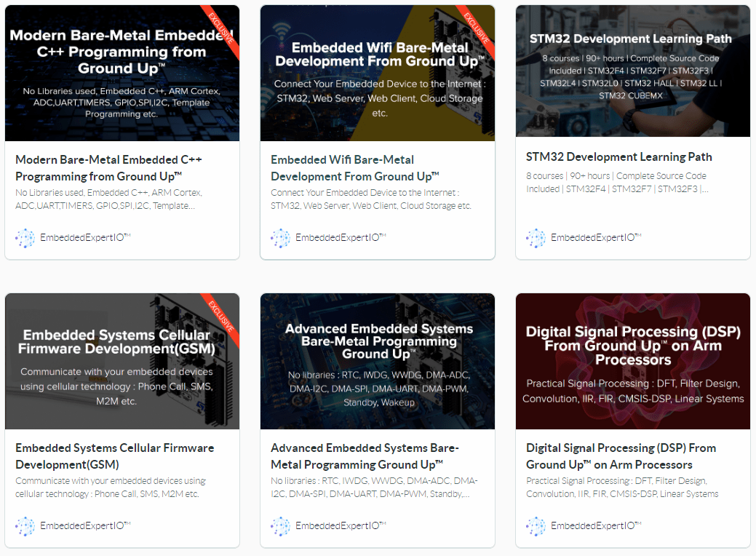This screenshot has width=756, height=556.
Task: Click Exclusive ribbon on Cellular Firmware thumbnail
Action: click(222, 314)
